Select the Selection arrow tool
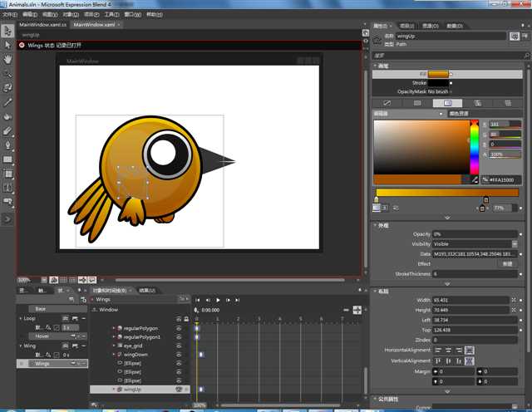The width and height of the screenshot is (532, 412). point(7,31)
